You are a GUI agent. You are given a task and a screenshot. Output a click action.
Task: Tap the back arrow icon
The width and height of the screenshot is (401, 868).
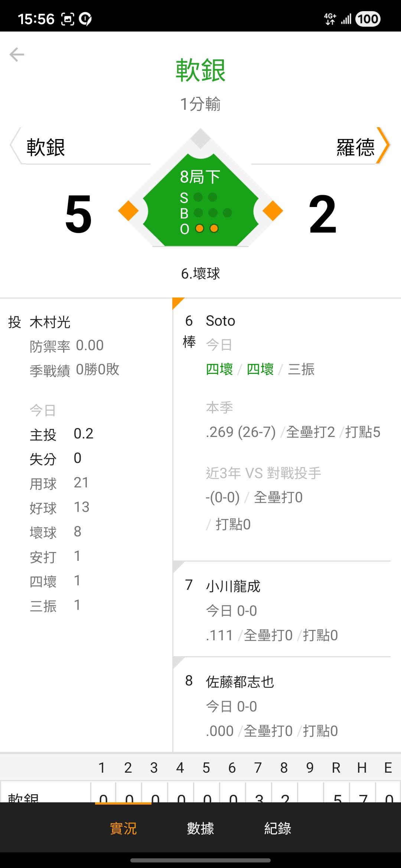point(17,55)
